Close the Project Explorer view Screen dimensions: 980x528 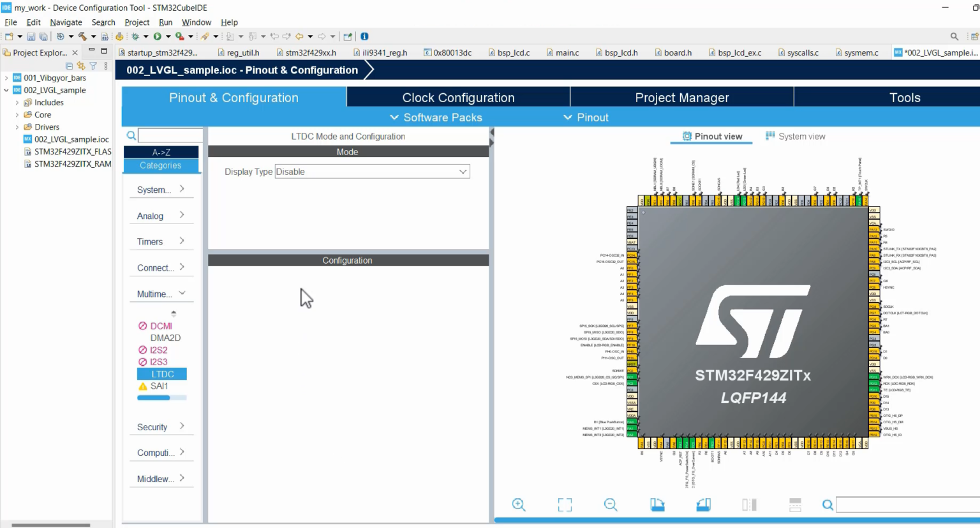[x=75, y=53]
